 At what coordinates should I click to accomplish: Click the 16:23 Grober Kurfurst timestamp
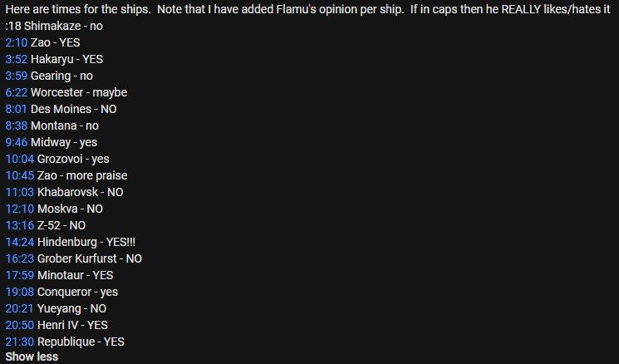click(x=19, y=258)
